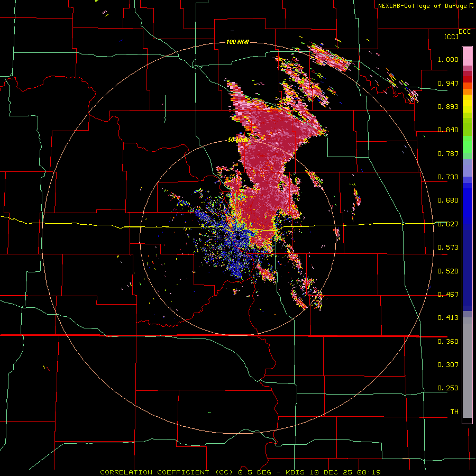Pick the gray bottom color bar segment
Viewport: 476px width, 476px height.
click(467, 368)
